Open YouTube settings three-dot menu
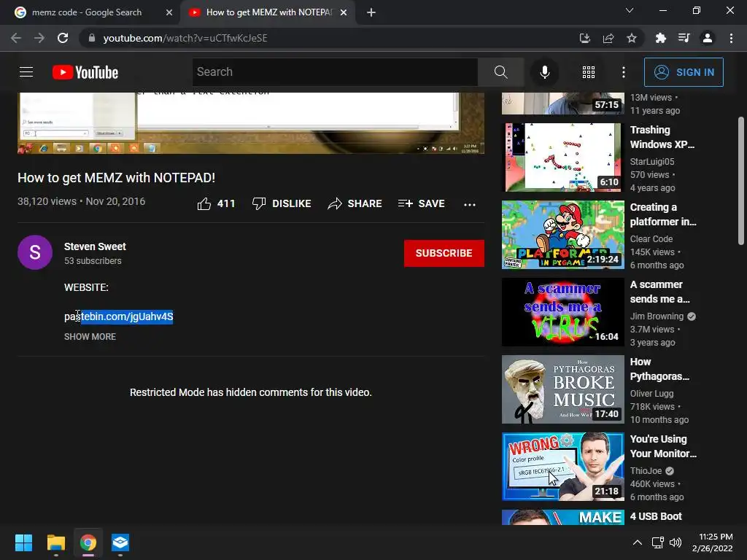The width and height of the screenshot is (747, 560). coord(623,72)
